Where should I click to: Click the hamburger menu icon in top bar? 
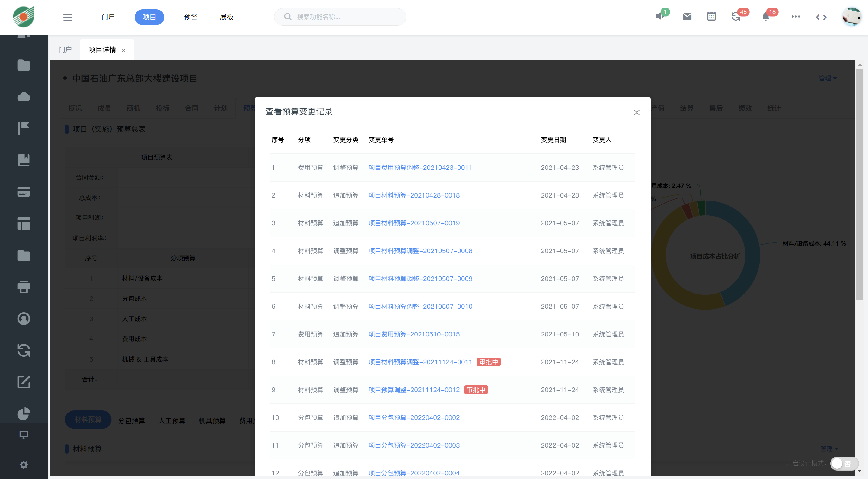[68, 17]
